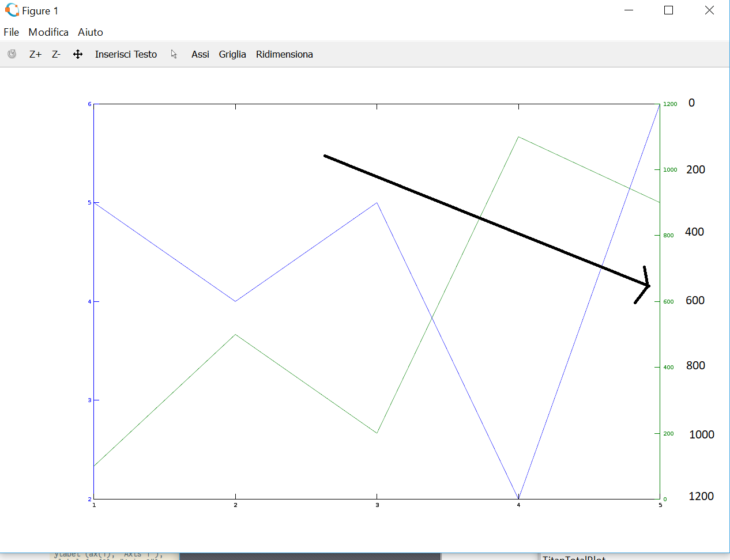Click x-axis tick label 2
This screenshot has height=560, width=730.
tap(235, 505)
